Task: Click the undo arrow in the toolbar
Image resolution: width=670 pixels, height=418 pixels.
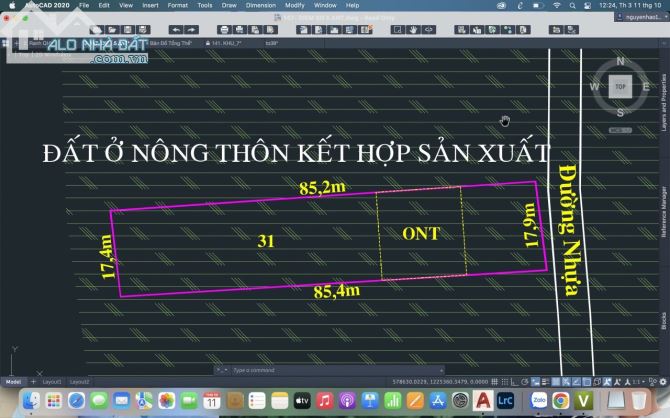Action: [x=177, y=31]
